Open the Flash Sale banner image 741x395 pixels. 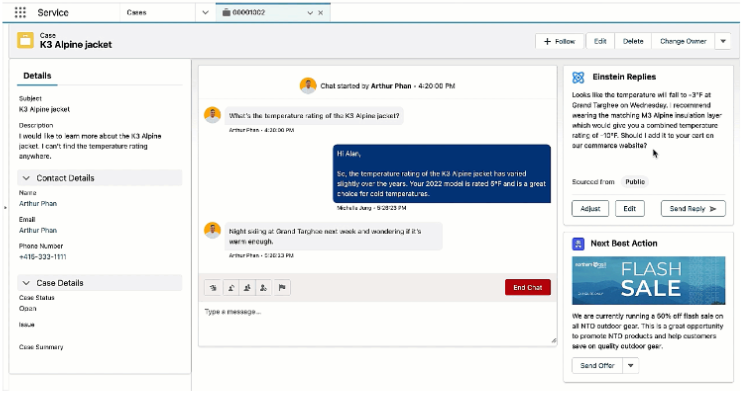[648, 281]
